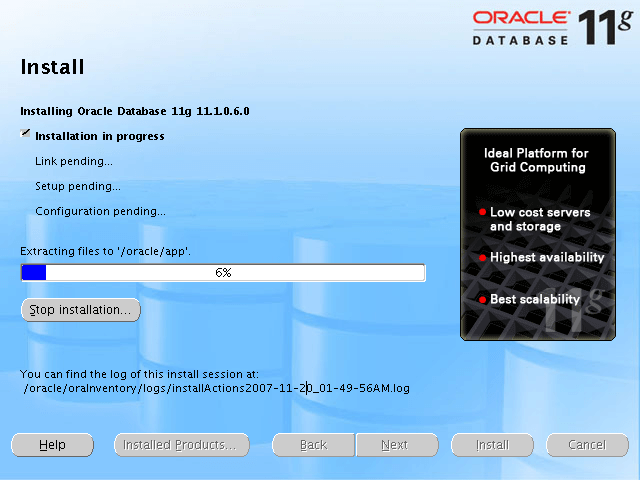Screen dimensions: 640x480
Task: Click 'Low cost servers and storage' bullet
Action: tap(540, 219)
